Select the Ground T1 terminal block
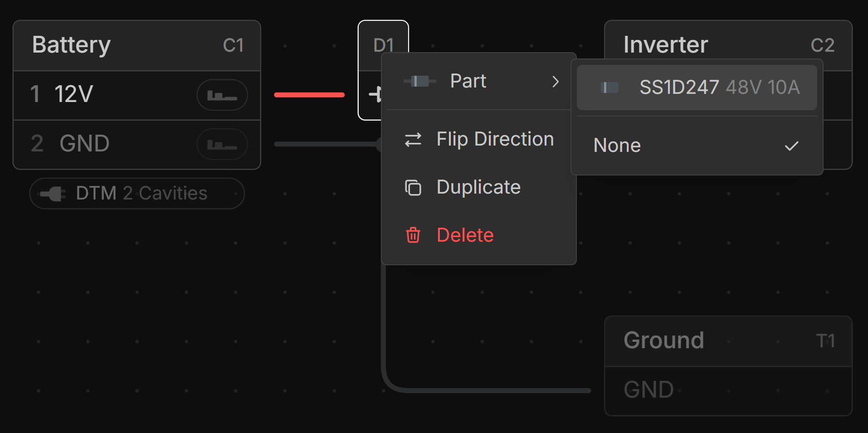This screenshot has width=868, height=433. coord(728,341)
